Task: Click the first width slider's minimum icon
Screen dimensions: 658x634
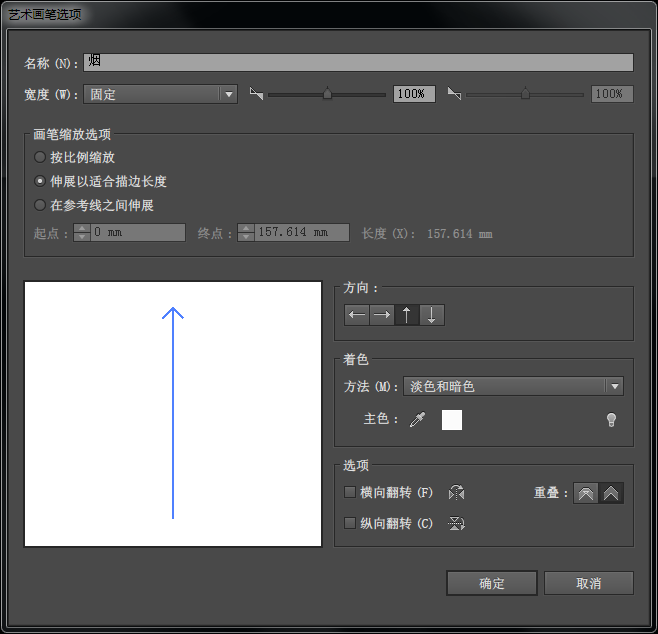Action: 256,94
